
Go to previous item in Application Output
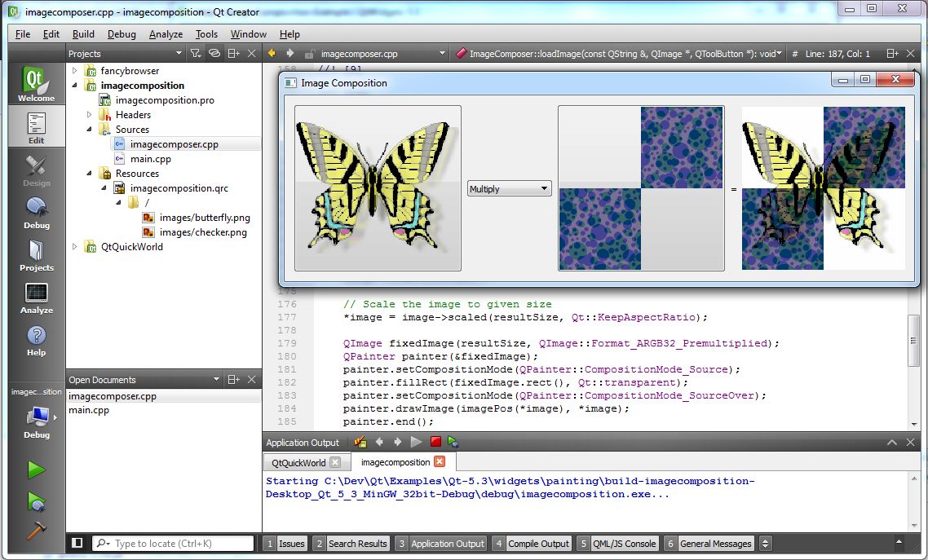[x=379, y=442]
